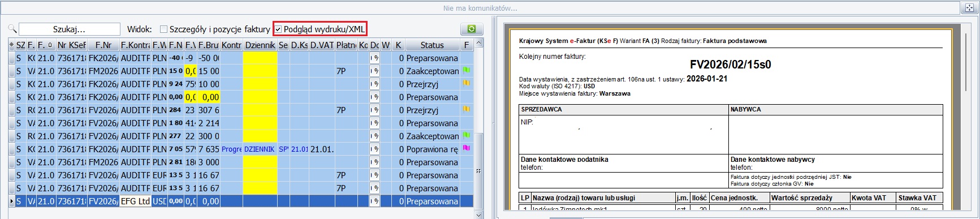Click the 21.01. D.VAT cell
Screen dimensions: 980x219
(x=322, y=149)
